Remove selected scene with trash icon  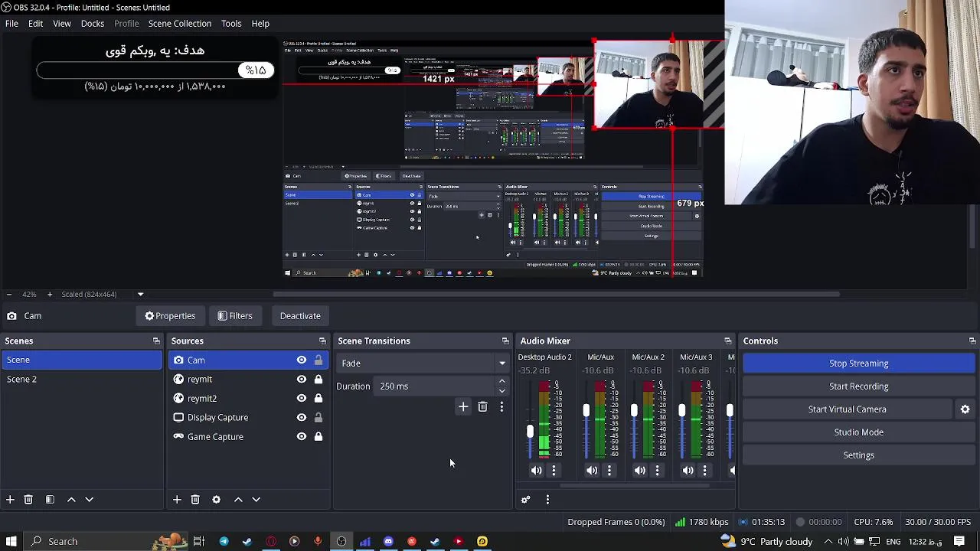pyautogui.click(x=28, y=500)
